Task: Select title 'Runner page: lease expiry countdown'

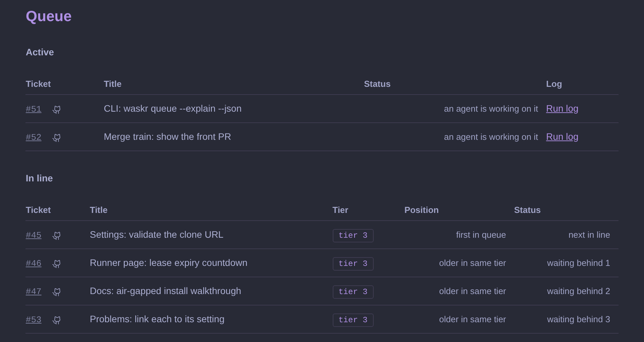Action: (169, 263)
